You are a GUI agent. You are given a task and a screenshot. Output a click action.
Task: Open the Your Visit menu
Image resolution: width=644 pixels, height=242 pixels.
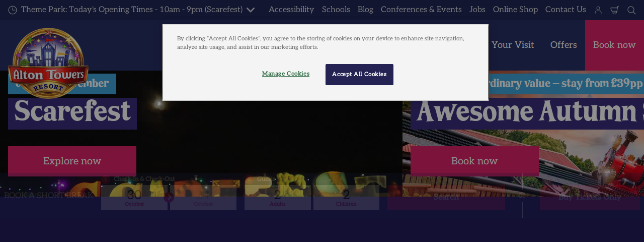coord(513,45)
